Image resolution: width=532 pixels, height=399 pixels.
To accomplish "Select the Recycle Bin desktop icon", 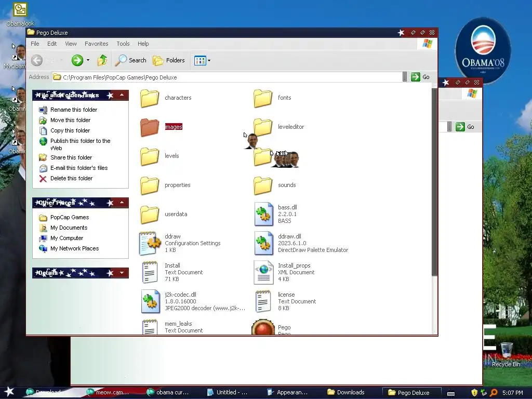I will 506,355.
